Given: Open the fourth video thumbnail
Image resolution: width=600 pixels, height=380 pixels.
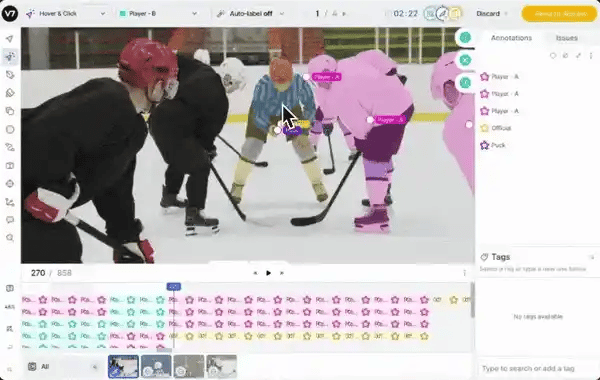Looking at the screenshot, I should (x=222, y=367).
